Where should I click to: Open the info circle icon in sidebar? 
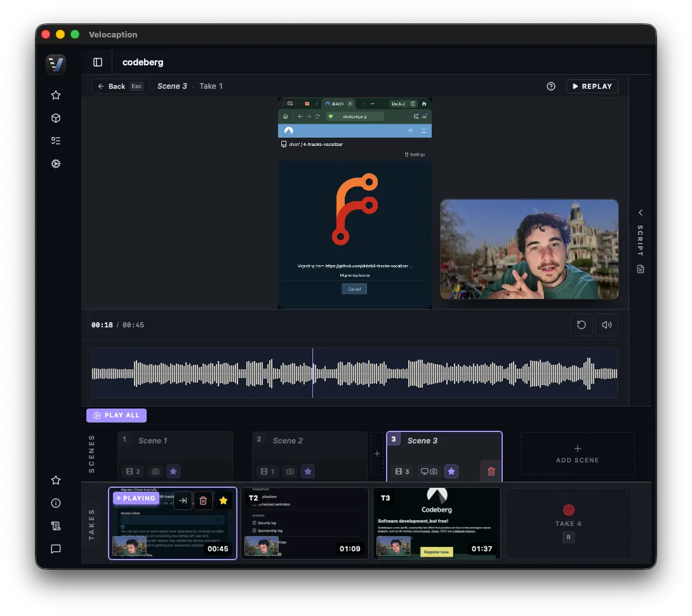pyautogui.click(x=56, y=503)
